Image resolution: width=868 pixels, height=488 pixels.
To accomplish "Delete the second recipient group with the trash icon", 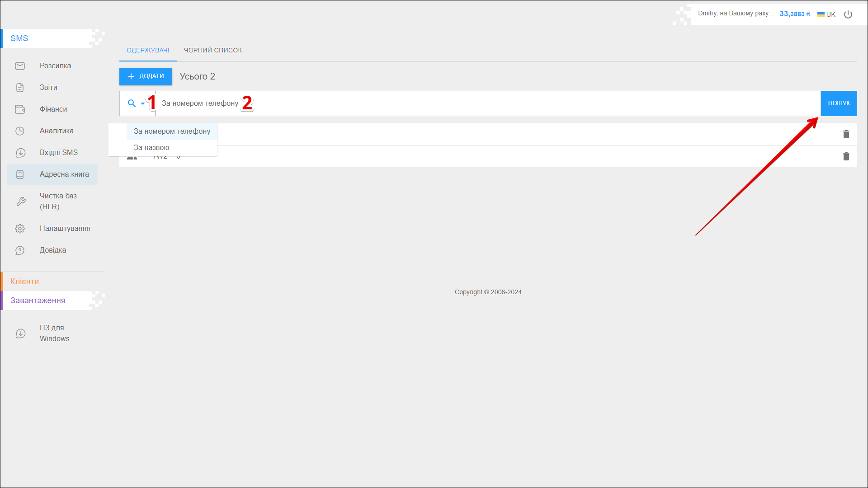I will [846, 156].
